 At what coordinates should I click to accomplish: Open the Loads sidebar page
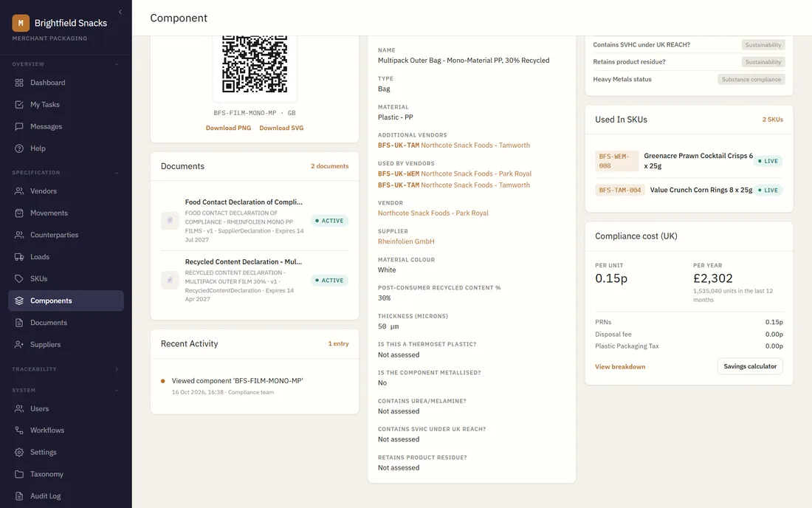[x=66, y=257]
